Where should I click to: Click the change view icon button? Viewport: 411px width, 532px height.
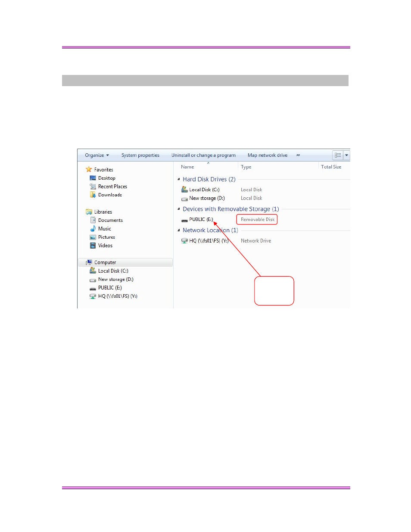click(x=338, y=156)
